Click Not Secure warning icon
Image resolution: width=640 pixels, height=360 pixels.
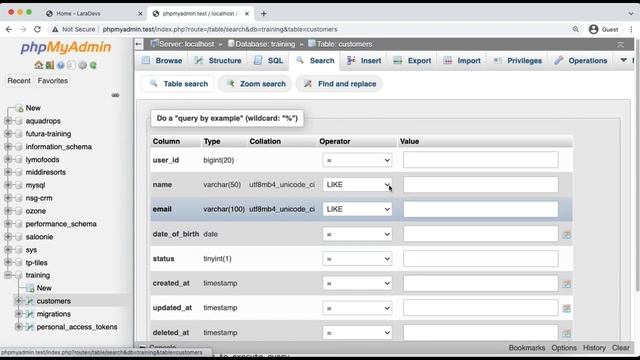click(55, 29)
